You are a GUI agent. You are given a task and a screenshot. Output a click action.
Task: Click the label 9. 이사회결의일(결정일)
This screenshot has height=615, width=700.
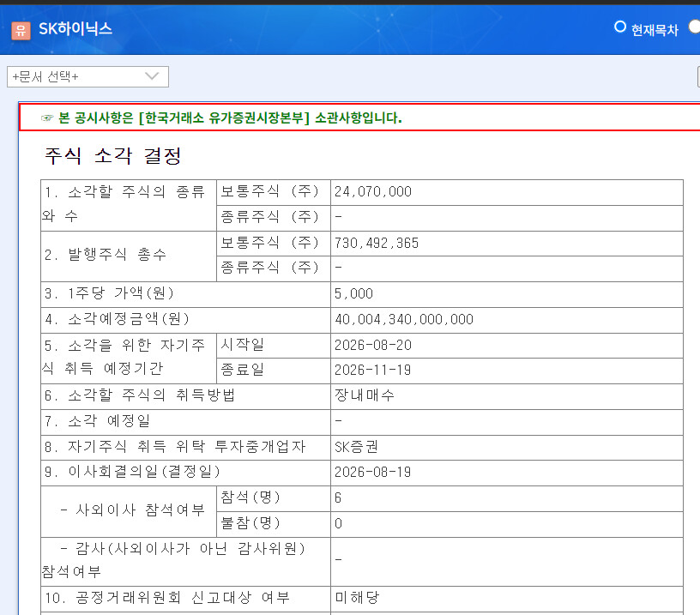coord(132,472)
